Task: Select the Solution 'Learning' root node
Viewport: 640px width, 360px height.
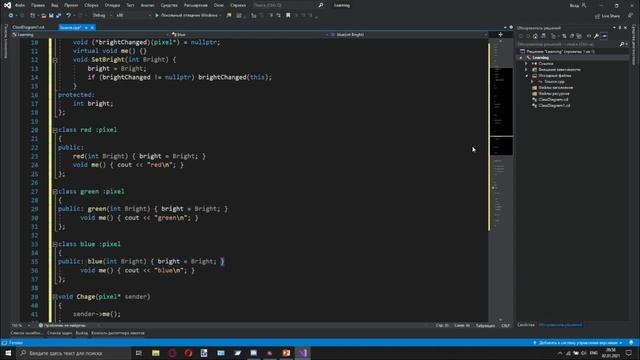Action: [558, 51]
